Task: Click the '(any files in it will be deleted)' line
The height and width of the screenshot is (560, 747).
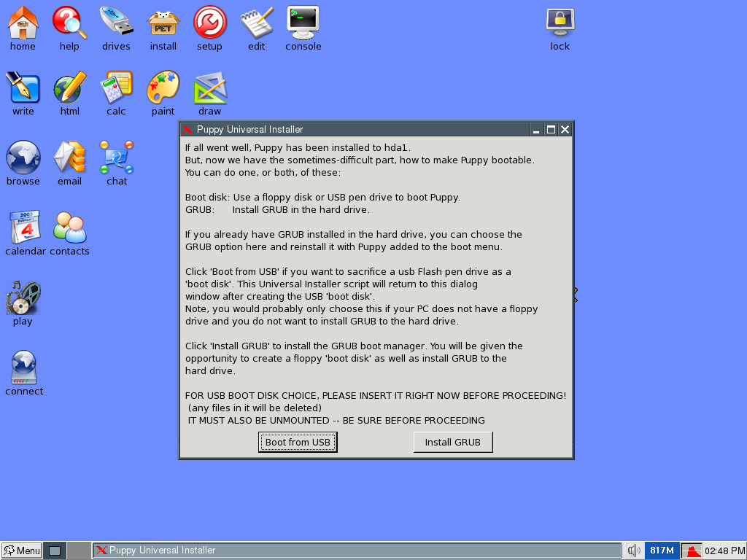Action: click(255, 408)
